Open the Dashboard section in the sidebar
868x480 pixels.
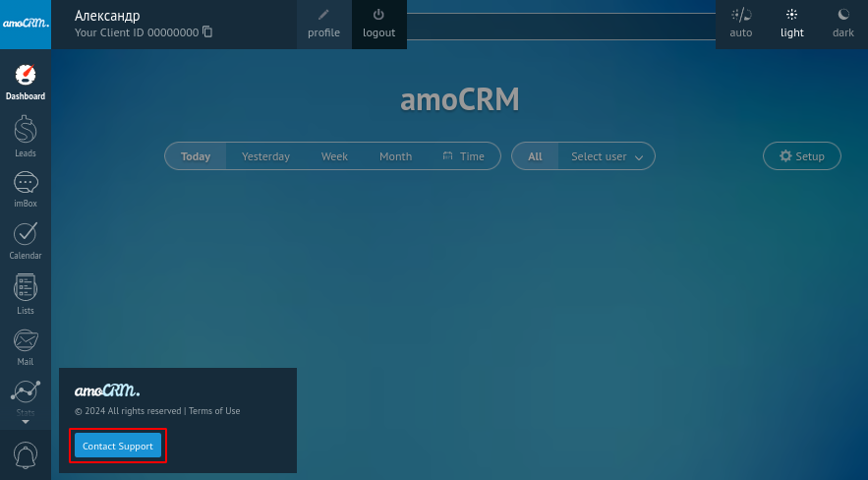[x=26, y=83]
